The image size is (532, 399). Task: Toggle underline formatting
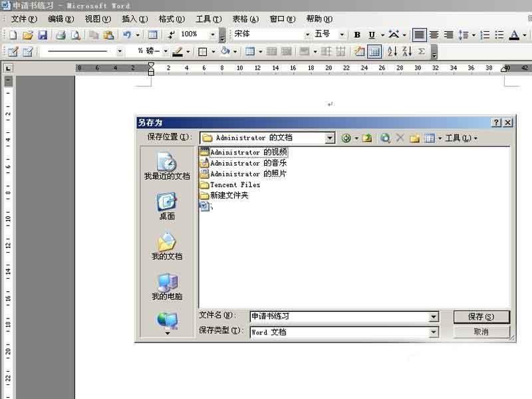click(x=372, y=33)
